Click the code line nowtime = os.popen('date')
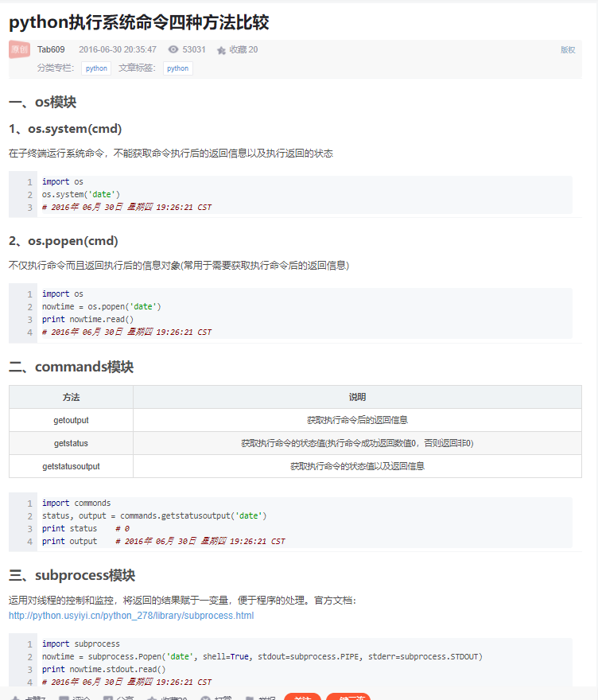Viewport: 598px width, 700px height. (x=101, y=307)
